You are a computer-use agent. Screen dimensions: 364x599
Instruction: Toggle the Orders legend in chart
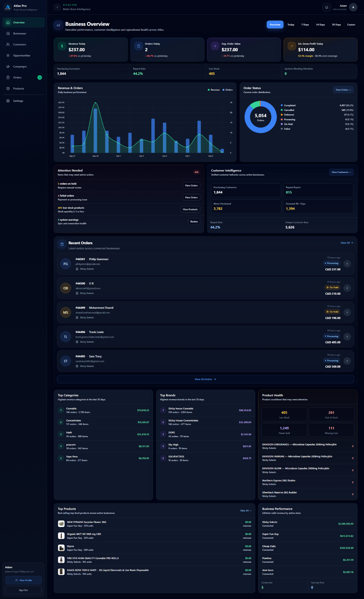[228, 90]
